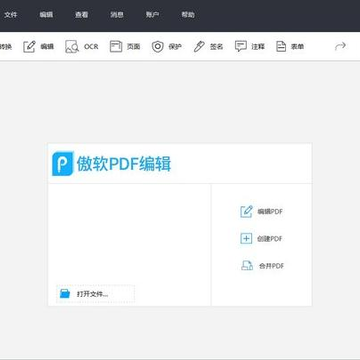Click the 傲软PDF编辑 title text

(x=124, y=164)
